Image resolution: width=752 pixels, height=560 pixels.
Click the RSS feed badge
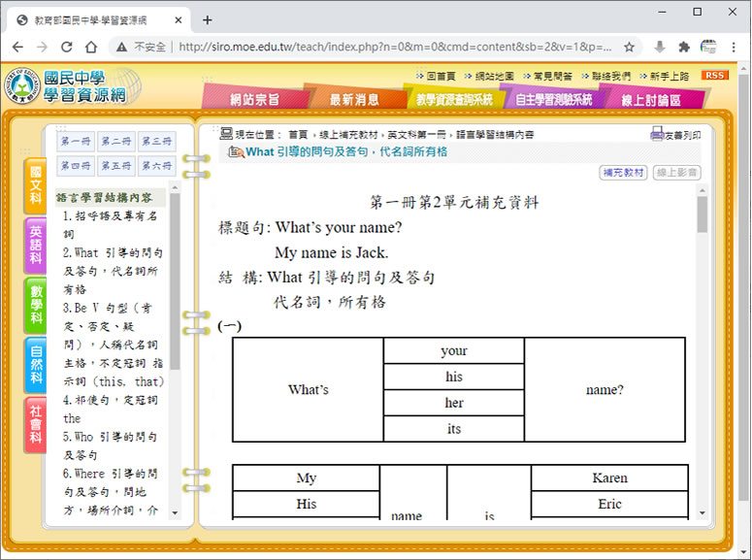click(x=715, y=76)
